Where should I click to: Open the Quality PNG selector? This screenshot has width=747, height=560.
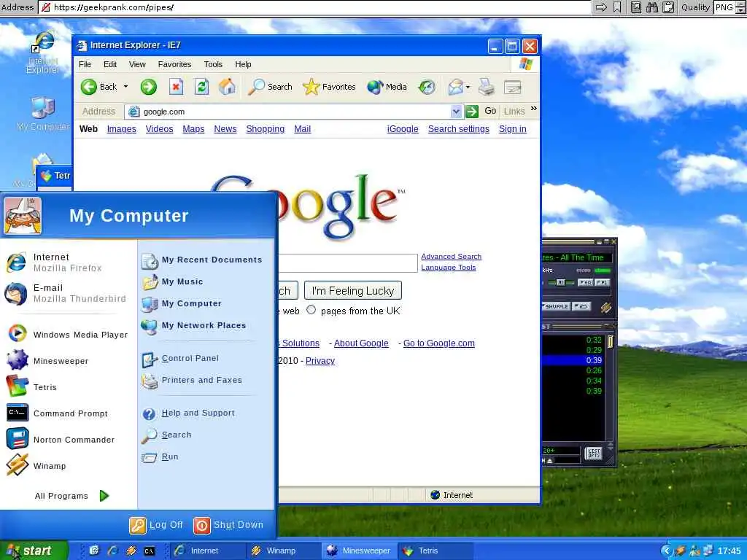click(729, 7)
